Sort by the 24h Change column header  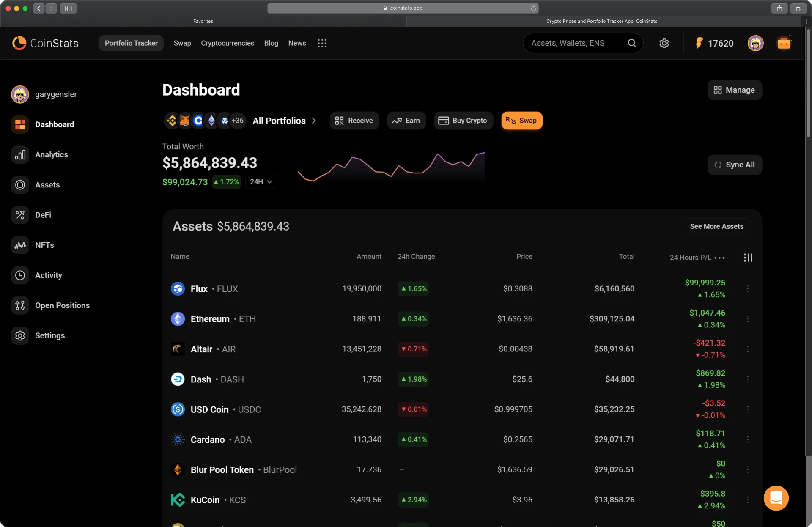(416, 256)
